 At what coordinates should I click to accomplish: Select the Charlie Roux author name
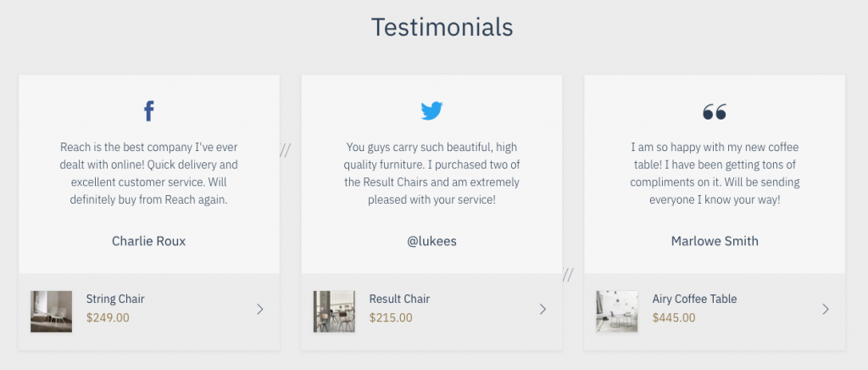(x=148, y=241)
